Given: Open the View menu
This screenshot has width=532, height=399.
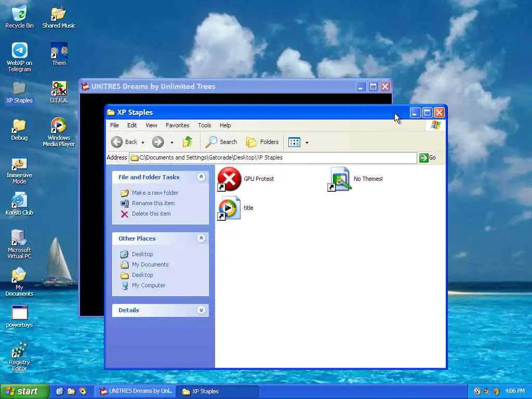Looking at the screenshot, I should [151, 125].
